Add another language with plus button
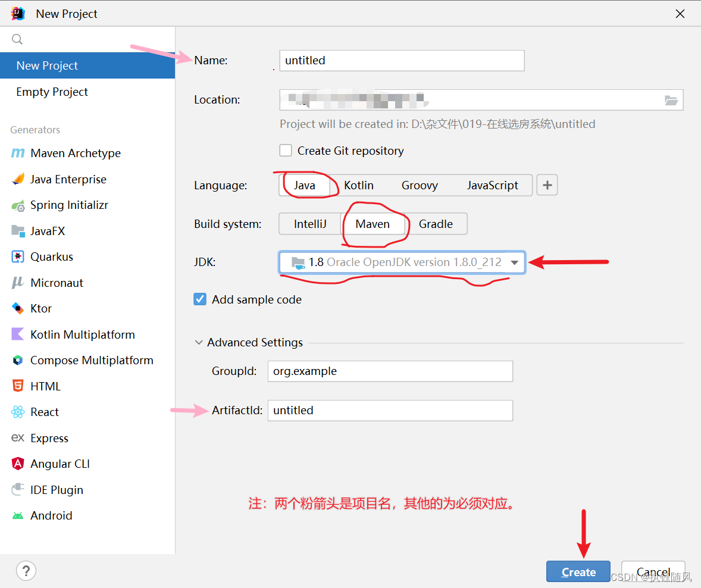The image size is (701, 588). click(x=547, y=185)
